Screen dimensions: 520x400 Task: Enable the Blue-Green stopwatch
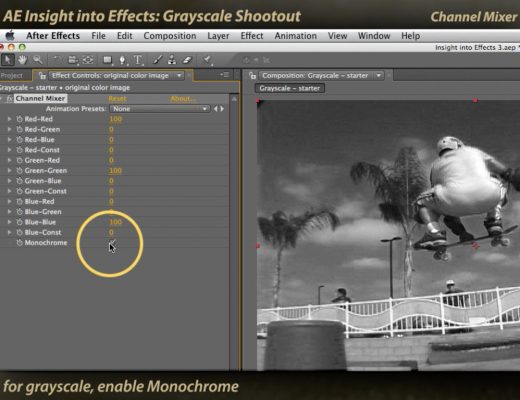click(19, 212)
